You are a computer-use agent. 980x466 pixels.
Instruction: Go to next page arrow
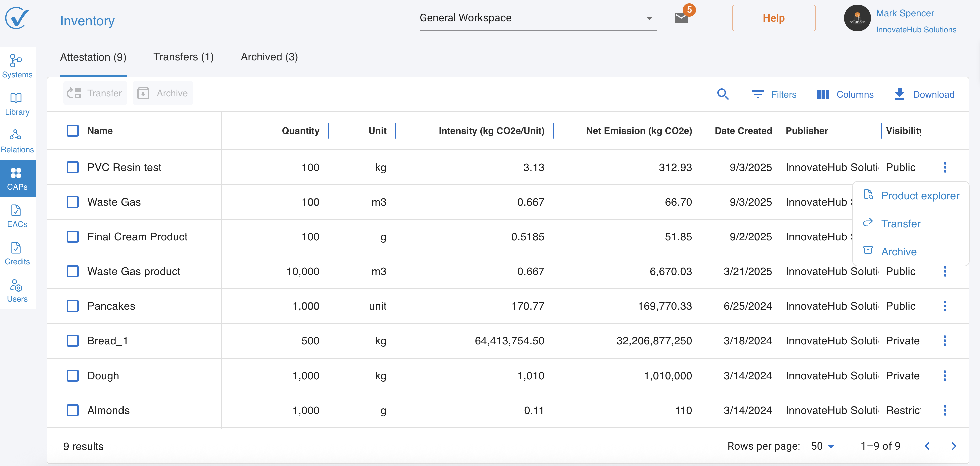[x=953, y=446]
